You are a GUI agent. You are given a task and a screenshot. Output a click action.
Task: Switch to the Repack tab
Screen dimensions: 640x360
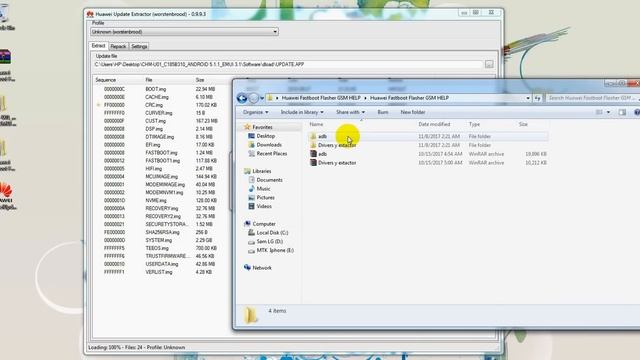coord(118,47)
